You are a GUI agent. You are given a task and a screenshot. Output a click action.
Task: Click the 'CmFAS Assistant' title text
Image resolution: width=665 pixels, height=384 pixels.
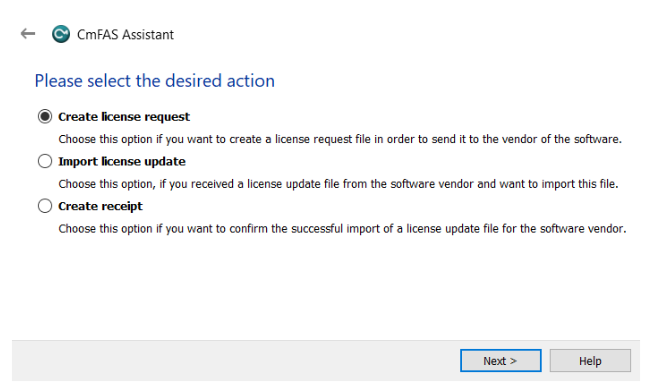[x=125, y=34]
